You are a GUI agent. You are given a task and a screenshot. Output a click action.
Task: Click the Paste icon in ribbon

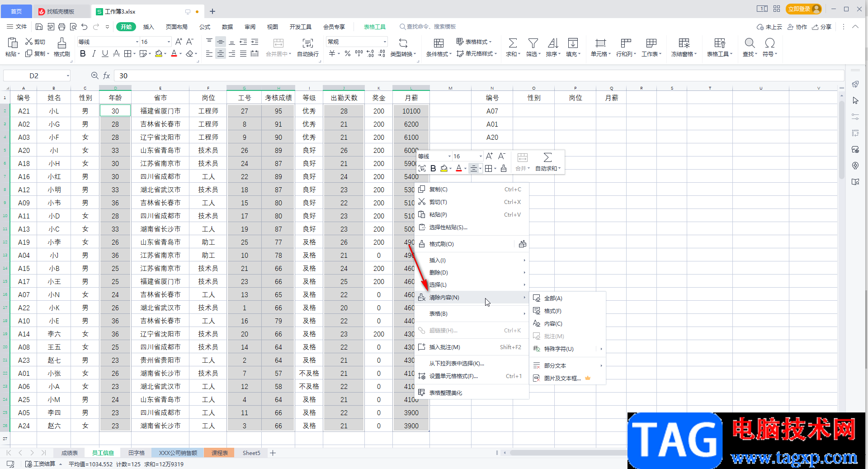tap(13, 43)
